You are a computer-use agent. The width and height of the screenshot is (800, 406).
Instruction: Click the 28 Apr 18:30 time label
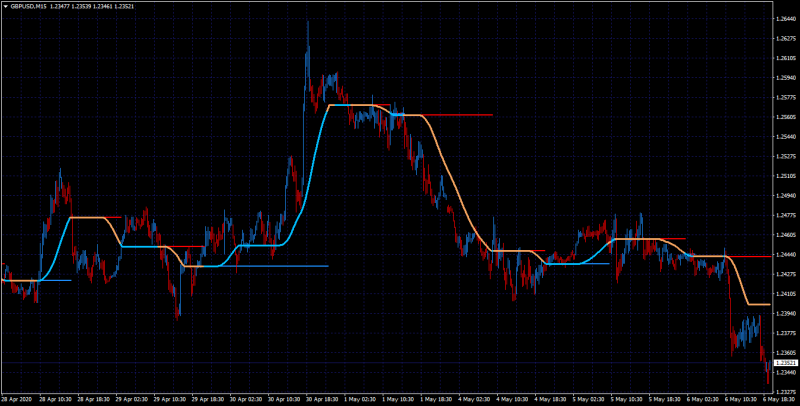tap(94, 398)
